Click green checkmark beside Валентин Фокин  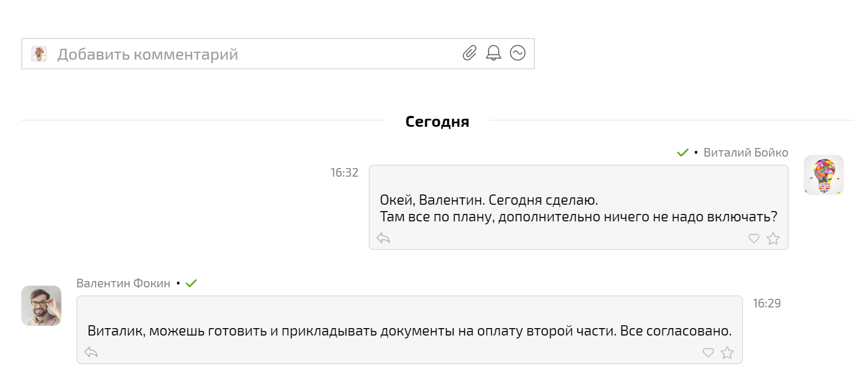[191, 283]
